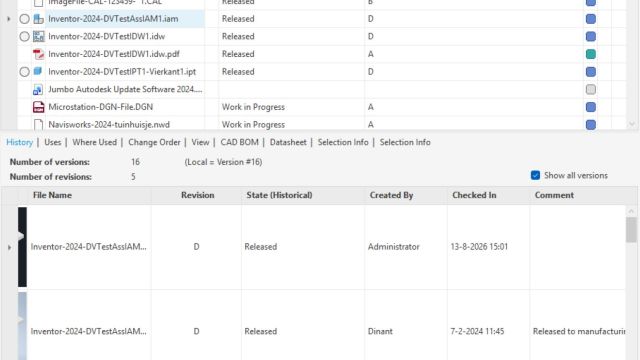Select Jumbo Autodesk Update Software 2024 file name
The height and width of the screenshot is (360, 640).
click(125, 89)
